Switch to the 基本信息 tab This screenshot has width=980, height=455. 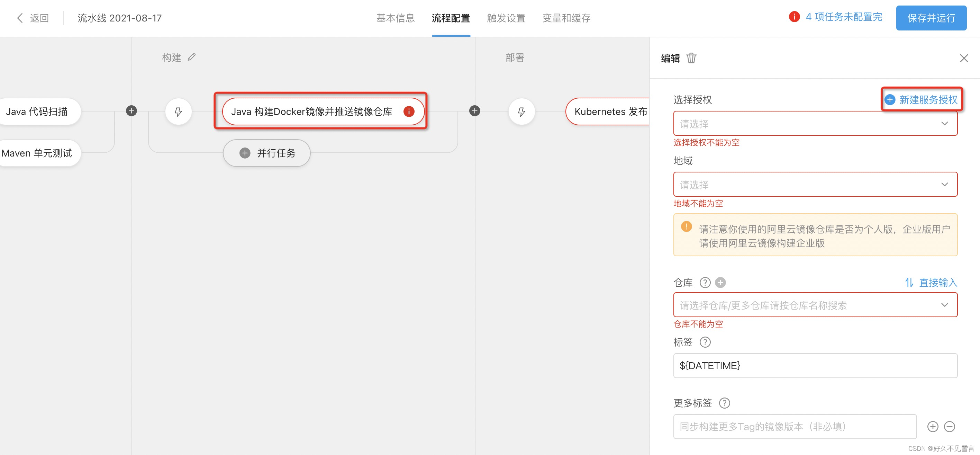tap(395, 18)
